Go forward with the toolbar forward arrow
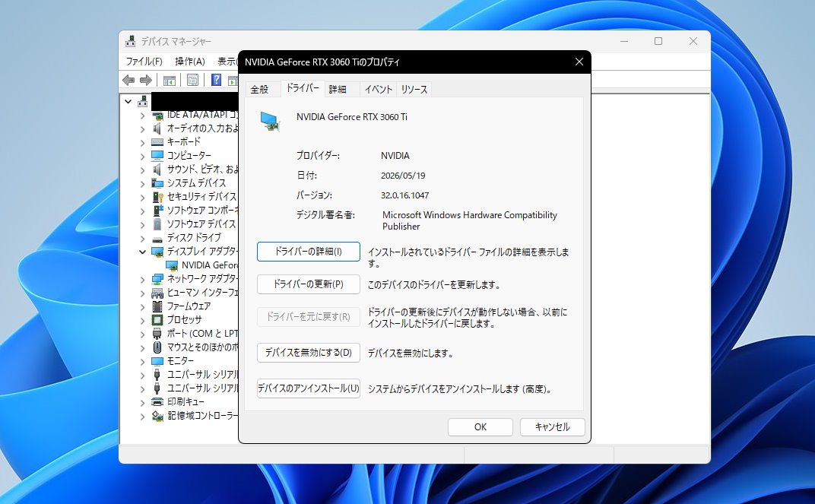The width and height of the screenshot is (815, 504). pyautogui.click(x=146, y=80)
